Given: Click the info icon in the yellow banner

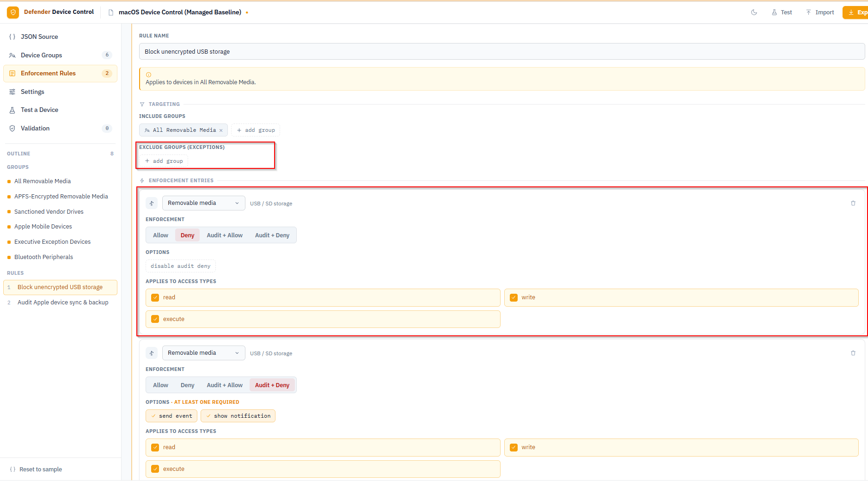Looking at the screenshot, I should pos(148,74).
